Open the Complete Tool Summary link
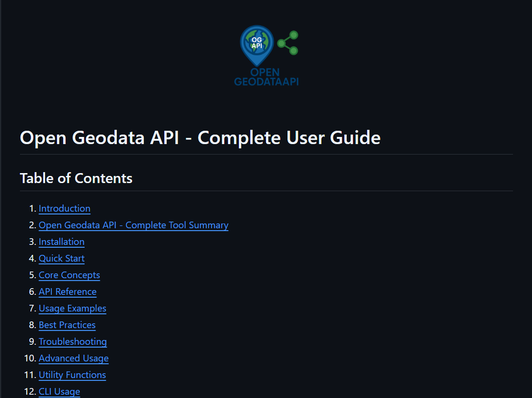The width and height of the screenshot is (532, 398). tap(133, 225)
